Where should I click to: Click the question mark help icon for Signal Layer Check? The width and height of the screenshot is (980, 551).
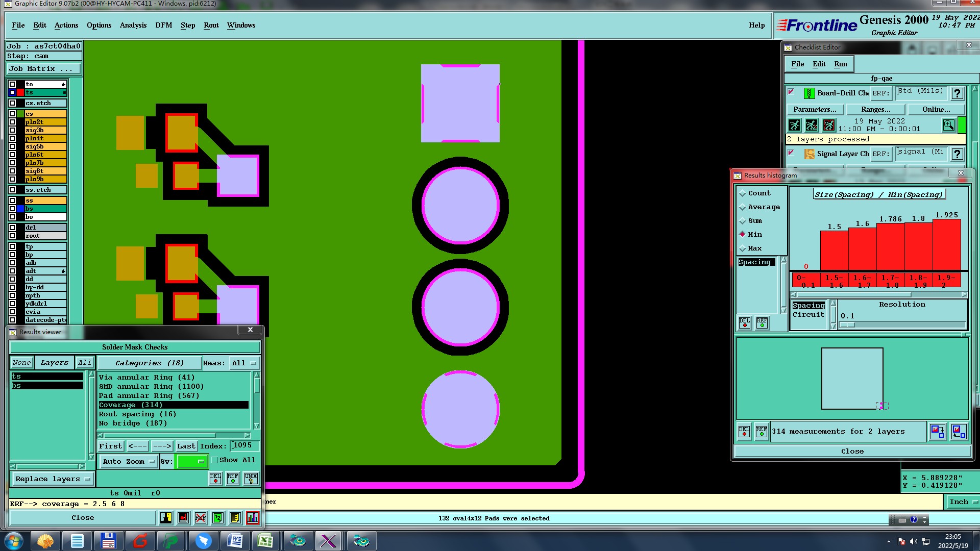[958, 154]
